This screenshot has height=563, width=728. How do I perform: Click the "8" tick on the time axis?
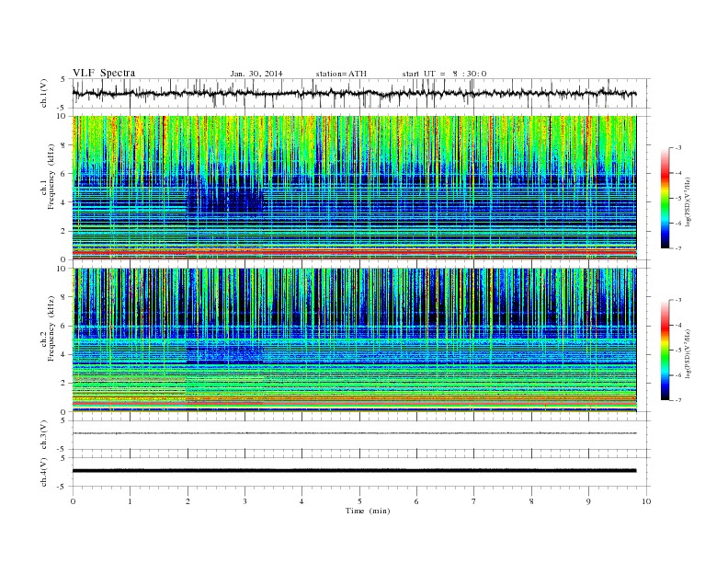point(531,501)
